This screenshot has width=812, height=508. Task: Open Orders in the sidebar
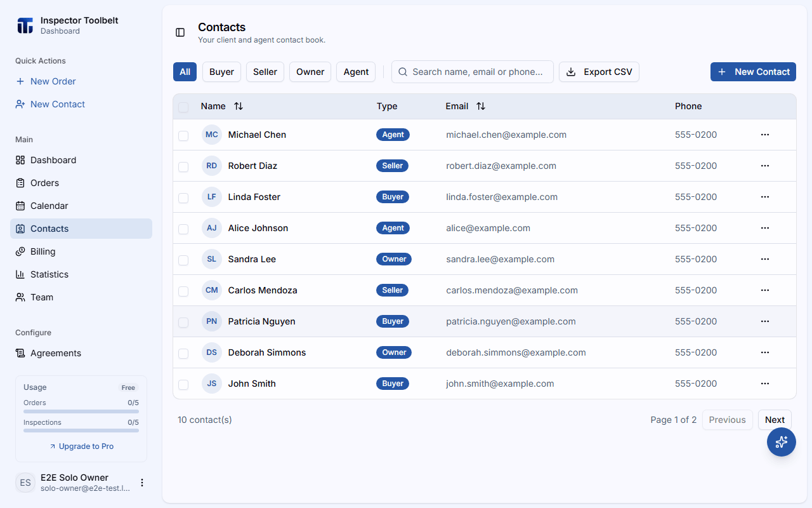point(81,183)
